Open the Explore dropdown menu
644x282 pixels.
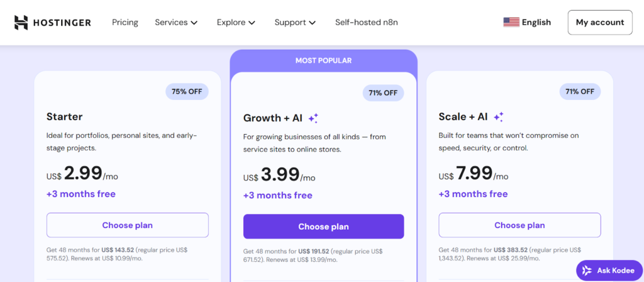tap(236, 23)
